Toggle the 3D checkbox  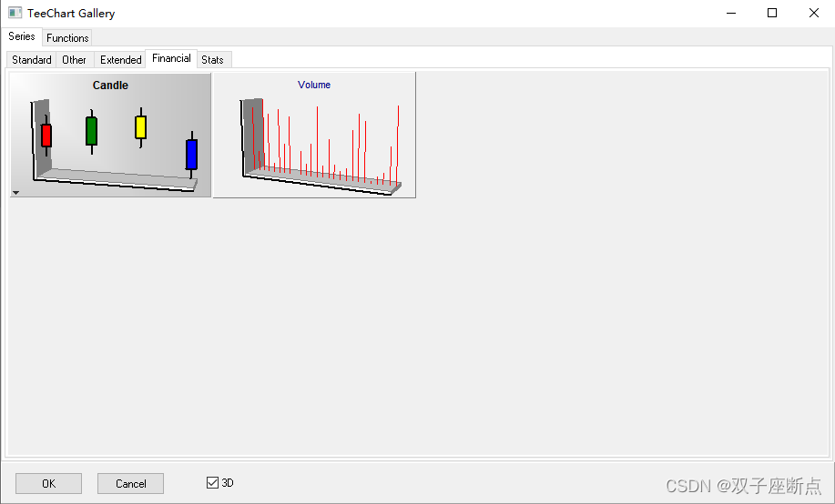point(212,483)
